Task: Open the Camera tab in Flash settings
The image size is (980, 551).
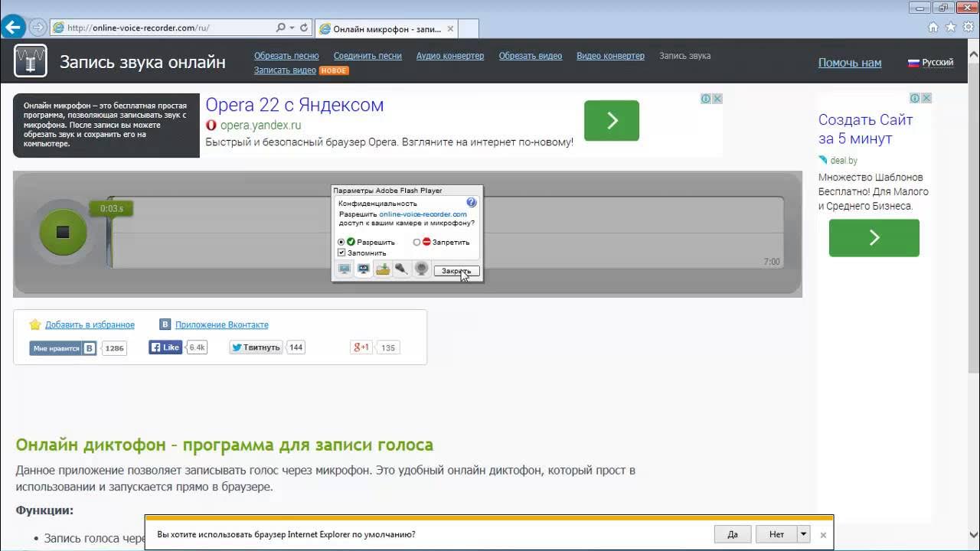Action: pyautogui.click(x=420, y=269)
